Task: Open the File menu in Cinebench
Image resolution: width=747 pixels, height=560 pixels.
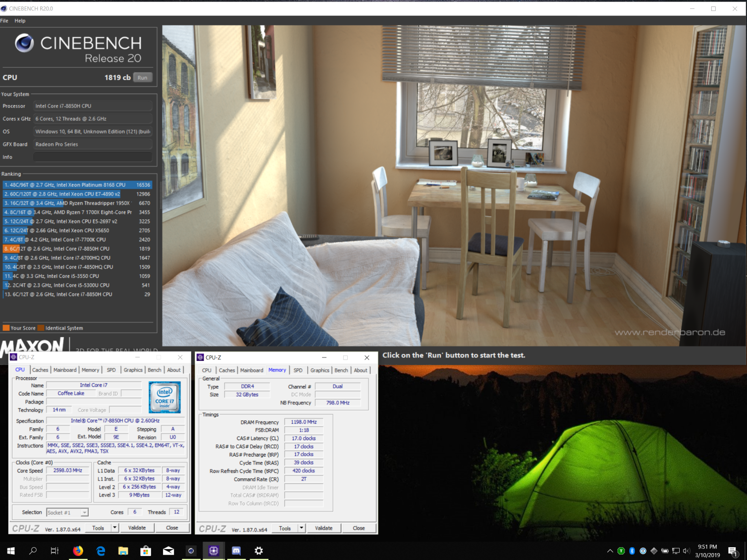Action: tap(4, 21)
